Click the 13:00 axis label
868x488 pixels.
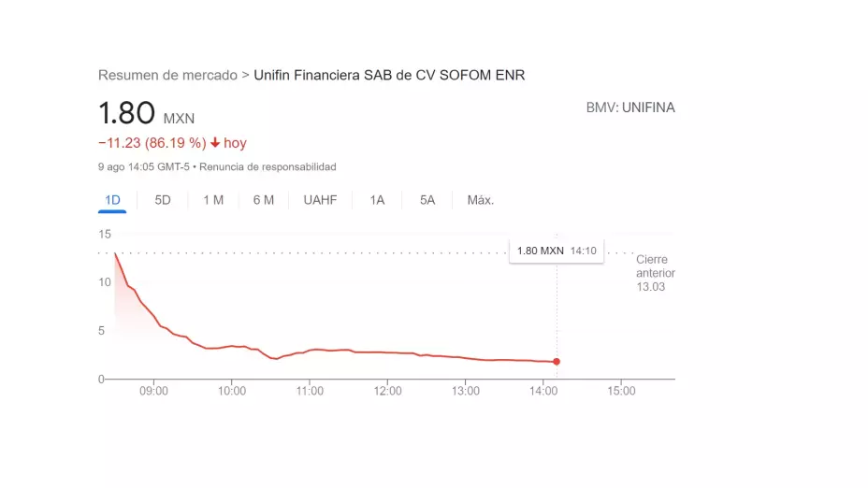(x=466, y=391)
